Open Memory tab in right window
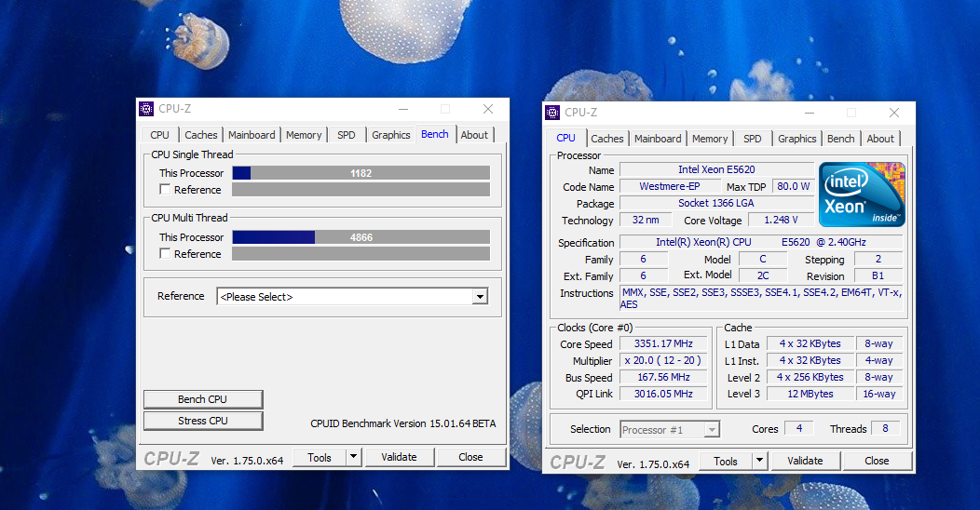 710,139
